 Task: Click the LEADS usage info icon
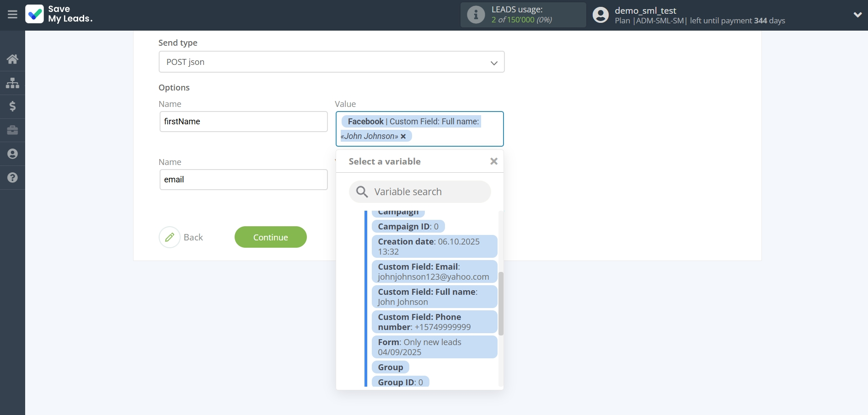coord(476,15)
